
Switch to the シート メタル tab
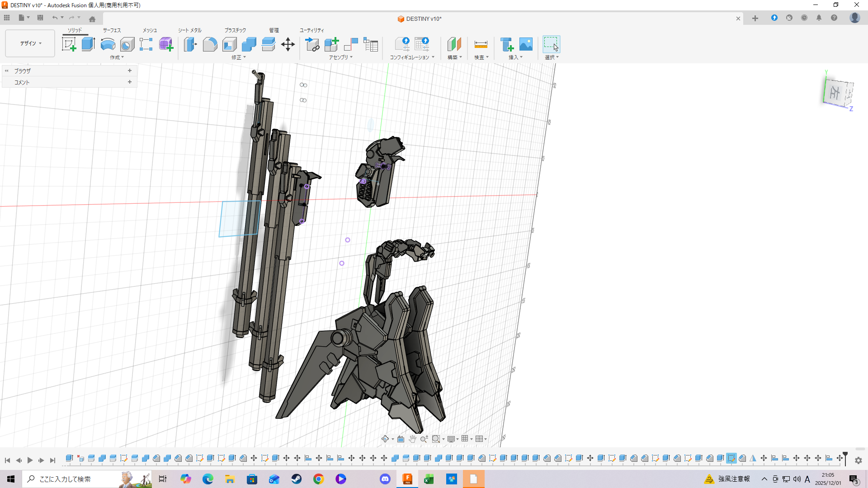189,30
